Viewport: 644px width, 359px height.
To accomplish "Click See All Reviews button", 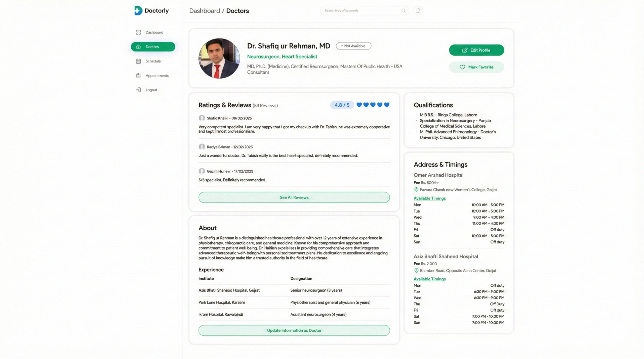I will 294,197.
